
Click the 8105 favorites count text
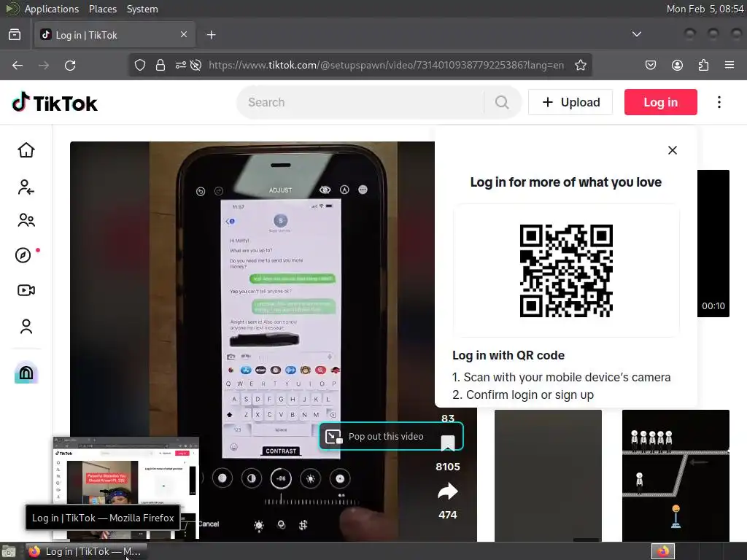click(448, 467)
